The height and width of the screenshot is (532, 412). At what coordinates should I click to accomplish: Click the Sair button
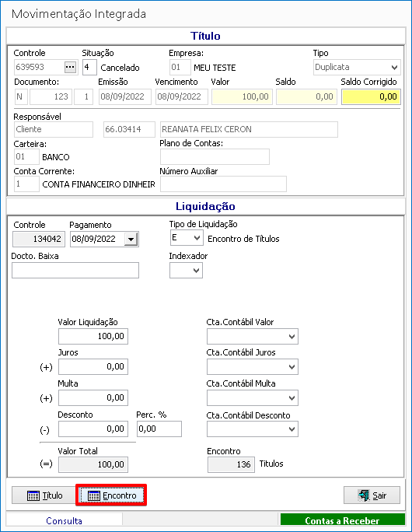click(x=372, y=495)
